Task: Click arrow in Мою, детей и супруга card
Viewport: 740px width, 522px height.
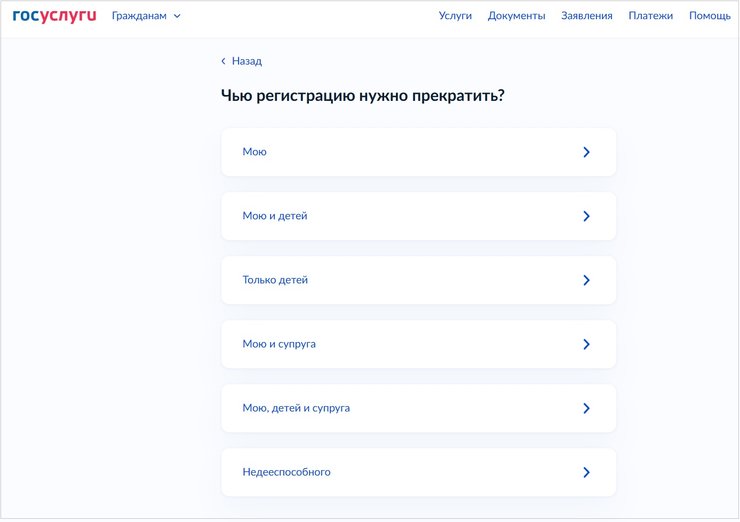Action: click(586, 408)
